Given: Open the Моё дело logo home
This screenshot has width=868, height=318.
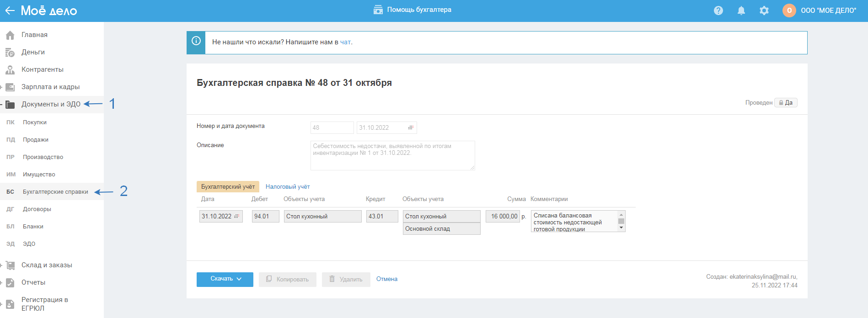Looking at the screenshot, I should tap(49, 11).
